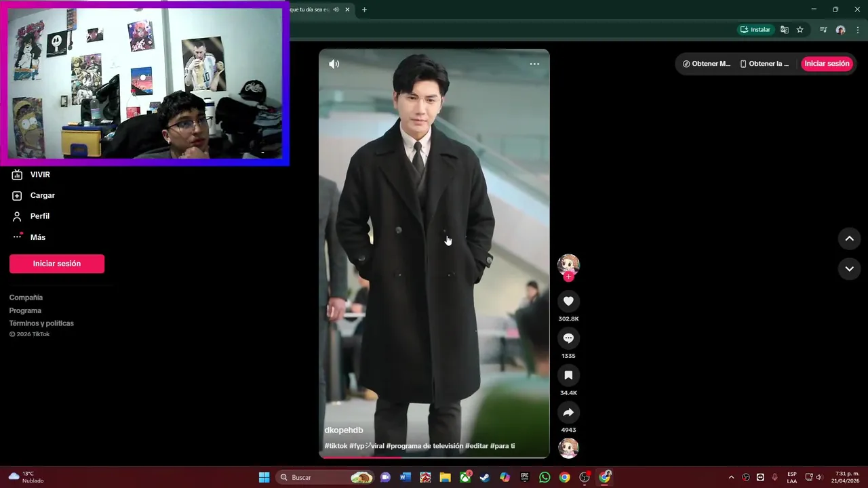Switch ESP LAA keyboard language
Image resolution: width=868 pixels, height=488 pixels.
click(x=792, y=477)
